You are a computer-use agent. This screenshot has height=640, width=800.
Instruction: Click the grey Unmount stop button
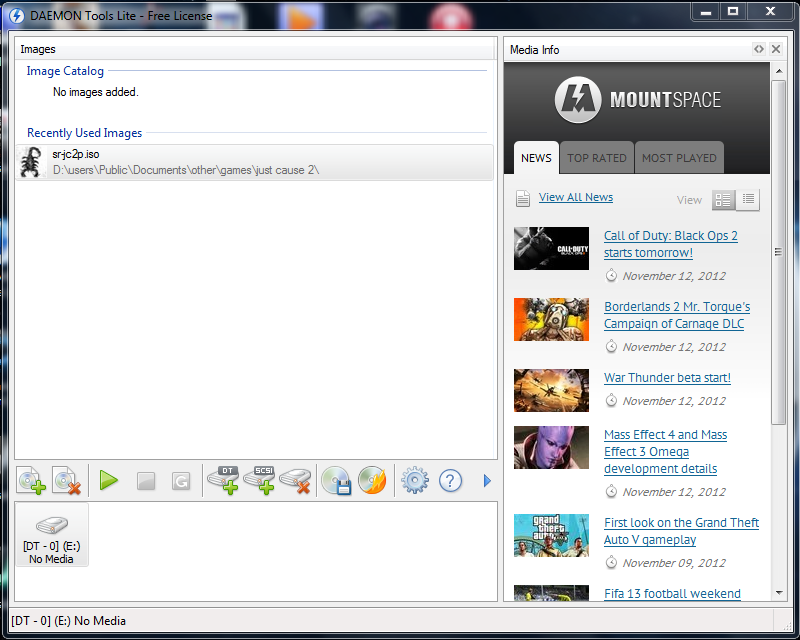[146, 481]
